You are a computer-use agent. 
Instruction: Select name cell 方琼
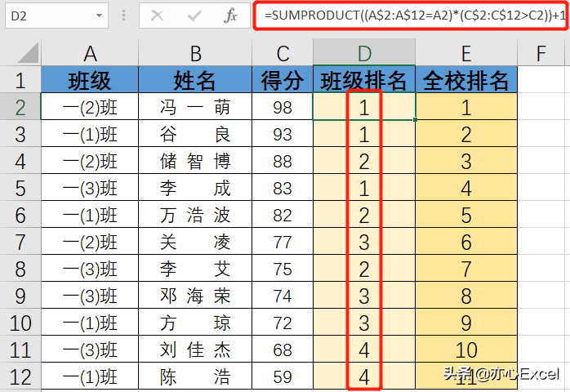coord(195,322)
